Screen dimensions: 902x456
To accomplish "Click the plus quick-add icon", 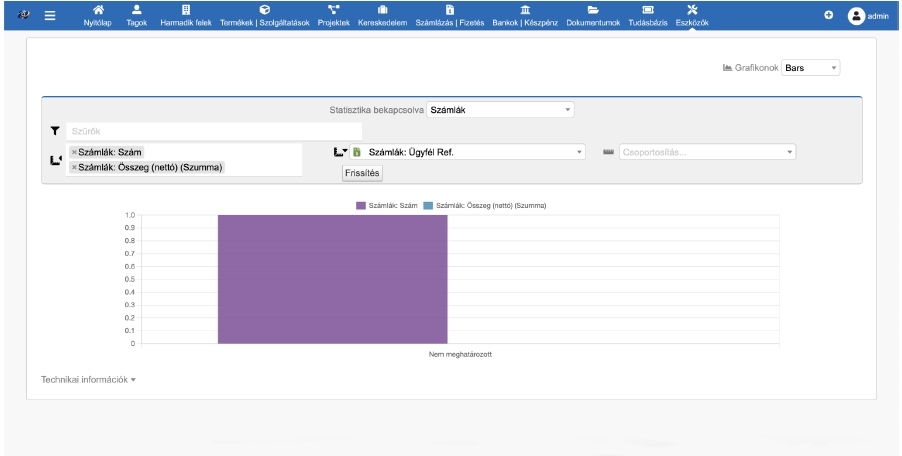I will [x=827, y=15].
